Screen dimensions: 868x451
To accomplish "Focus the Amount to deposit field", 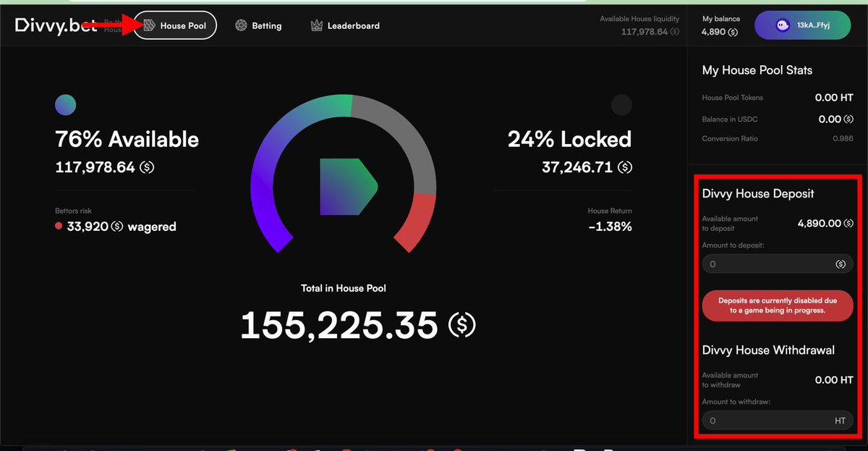I will coord(778,264).
